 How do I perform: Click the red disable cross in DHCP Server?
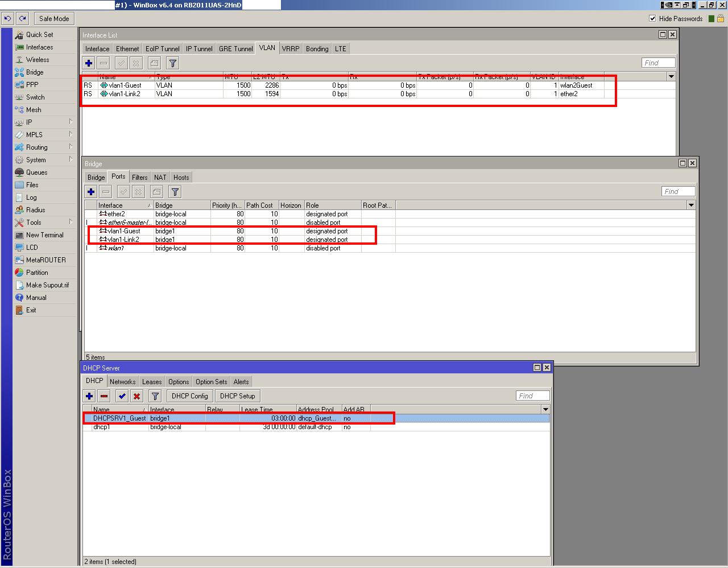(x=137, y=396)
